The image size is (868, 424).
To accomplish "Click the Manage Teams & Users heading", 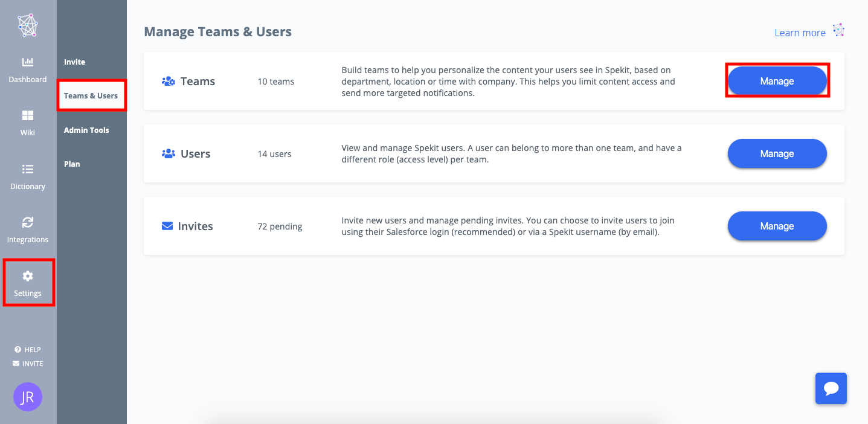I will 217,31.
